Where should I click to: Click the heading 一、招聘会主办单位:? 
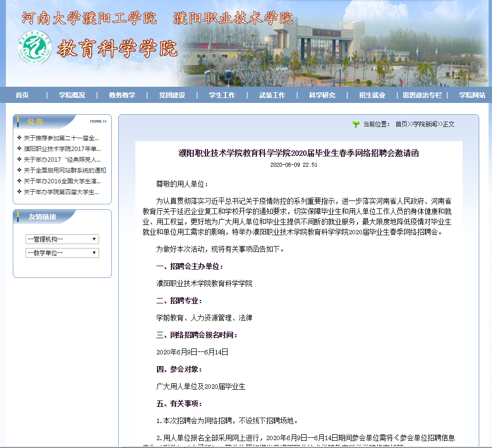click(x=190, y=267)
